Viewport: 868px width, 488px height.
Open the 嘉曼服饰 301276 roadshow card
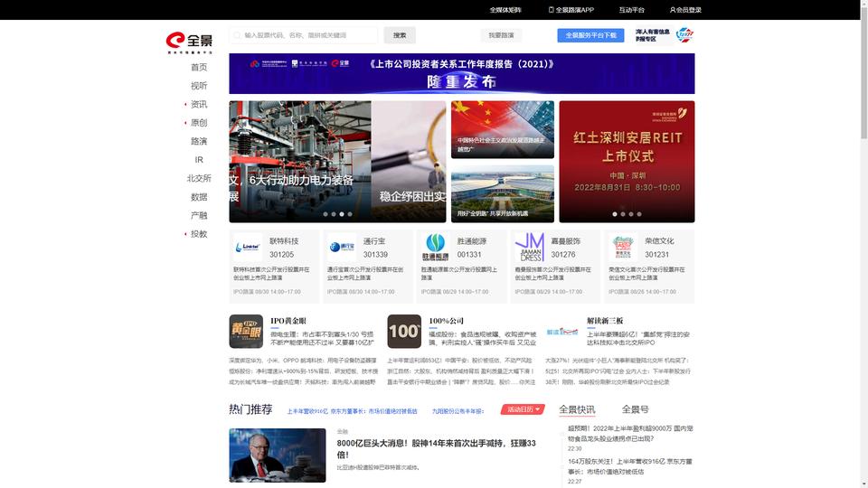(x=556, y=267)
